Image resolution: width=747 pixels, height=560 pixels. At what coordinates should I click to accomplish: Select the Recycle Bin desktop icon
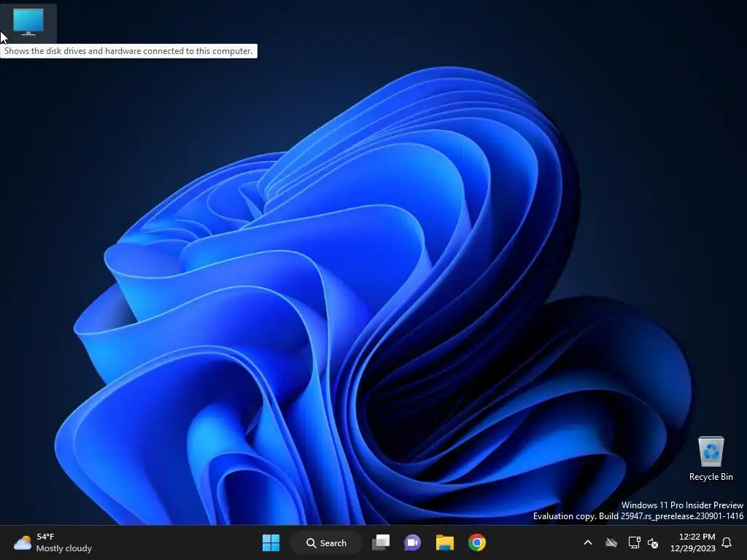tap(711, 458)
